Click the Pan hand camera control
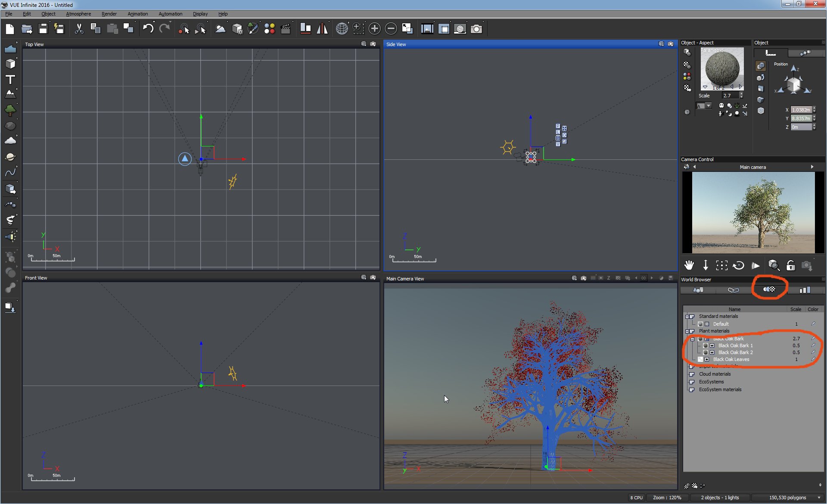The width and height of the screenshot is (827, 504). coord(689,265)
